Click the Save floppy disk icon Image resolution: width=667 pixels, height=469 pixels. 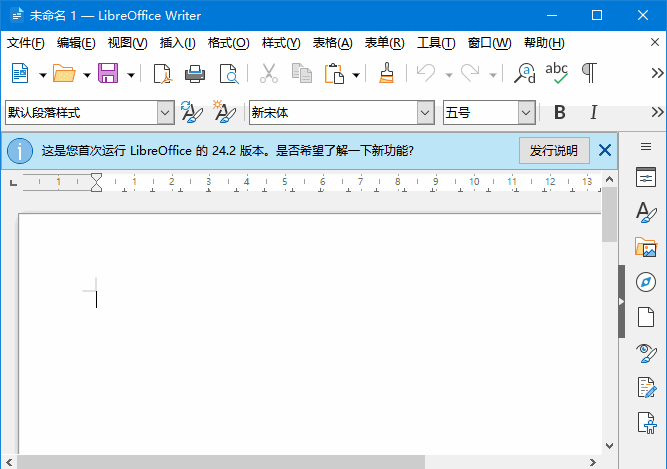108,74
